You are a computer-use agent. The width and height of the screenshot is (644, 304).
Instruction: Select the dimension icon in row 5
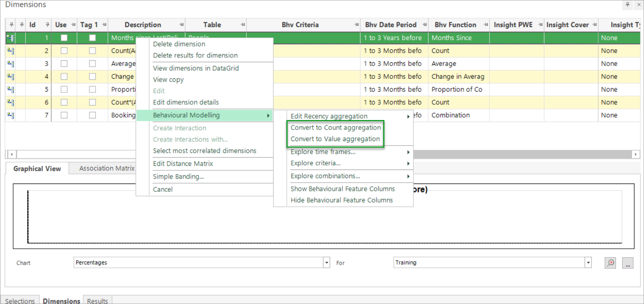tap(10, 89)
